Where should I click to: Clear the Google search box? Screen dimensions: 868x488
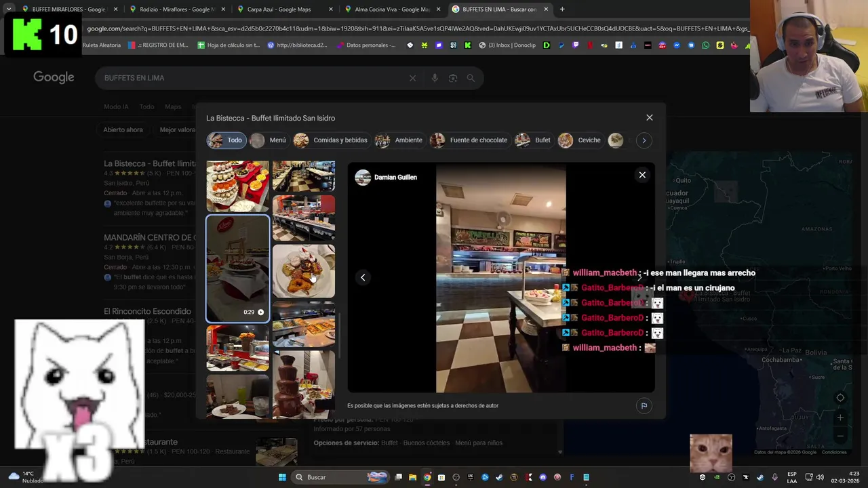click(412, 78)
